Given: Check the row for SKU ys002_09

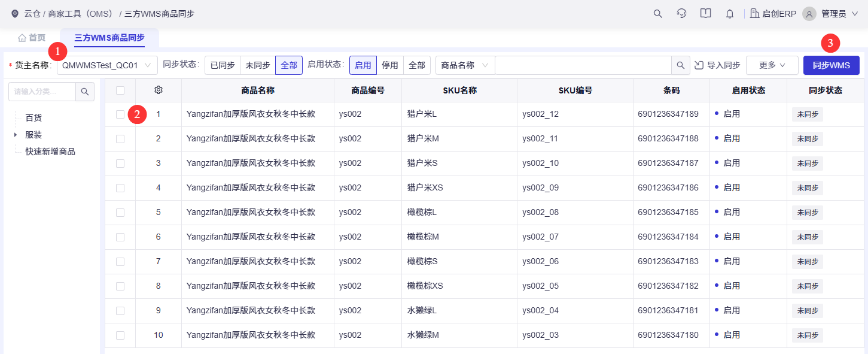Looking at the screenshot, I should 120,187.
